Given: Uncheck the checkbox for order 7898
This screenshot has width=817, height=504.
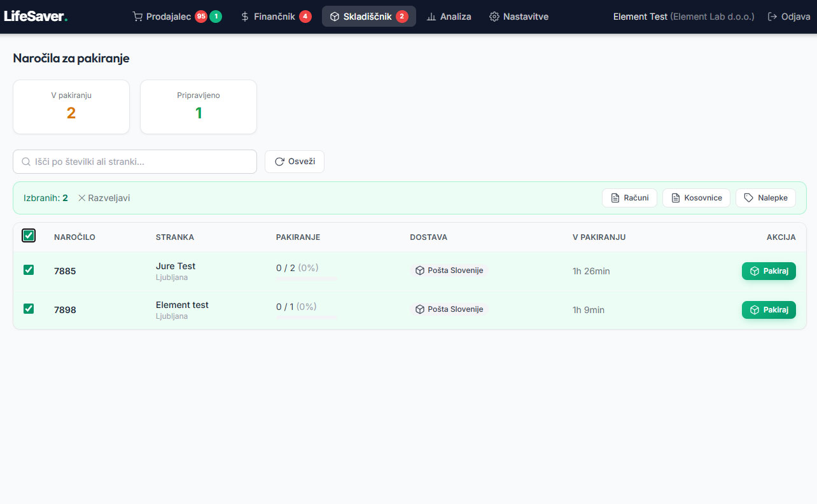Looking at the screenshot, I should tap(29, 309).
